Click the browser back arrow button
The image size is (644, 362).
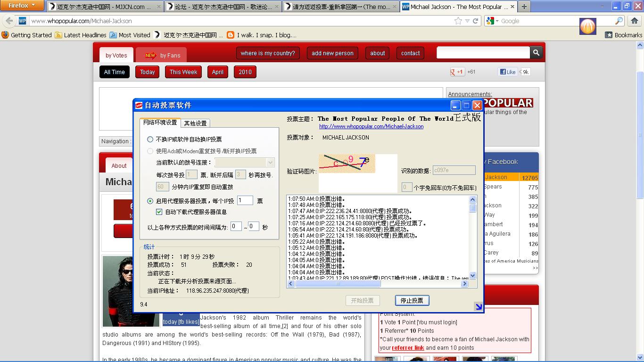tap(9, 21)
